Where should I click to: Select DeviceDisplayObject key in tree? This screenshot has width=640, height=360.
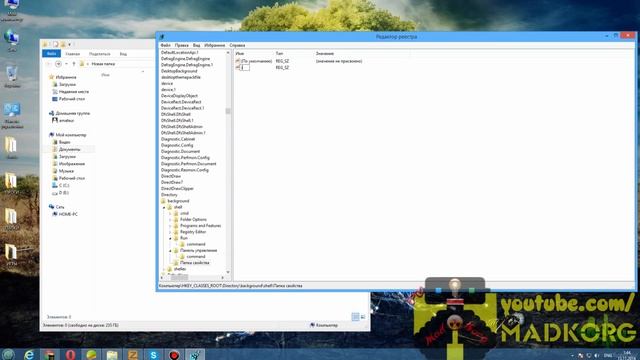[179, 96]
